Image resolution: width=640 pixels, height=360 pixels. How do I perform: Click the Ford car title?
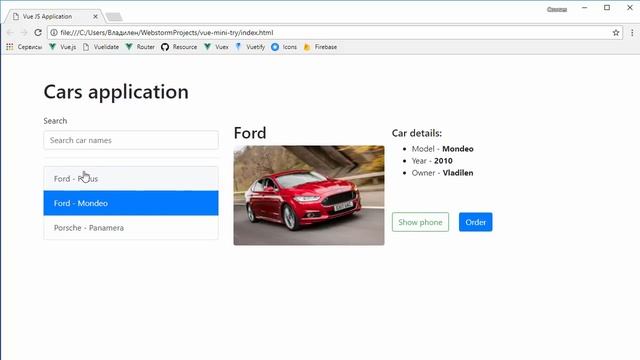point(250,133)
